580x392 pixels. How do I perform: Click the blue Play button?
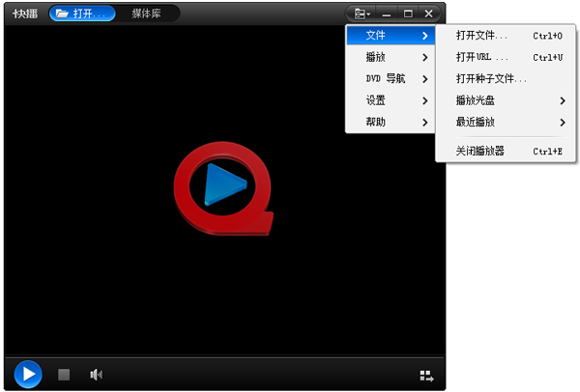[28, 375]
